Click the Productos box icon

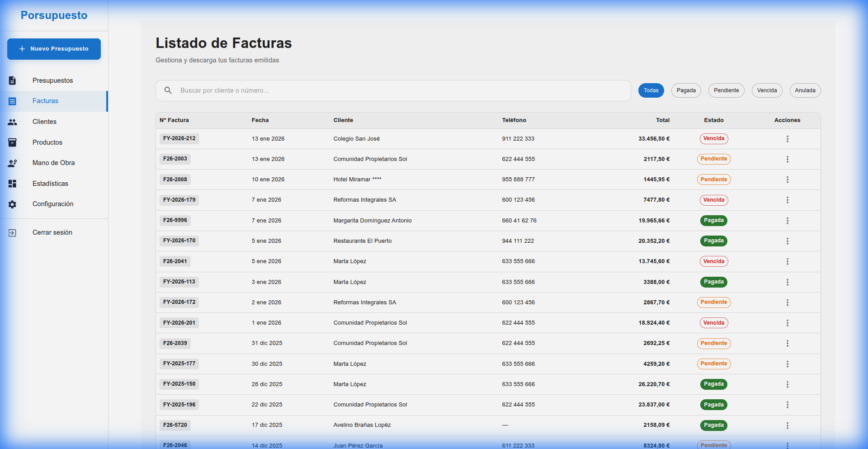[x=12, y=142]
